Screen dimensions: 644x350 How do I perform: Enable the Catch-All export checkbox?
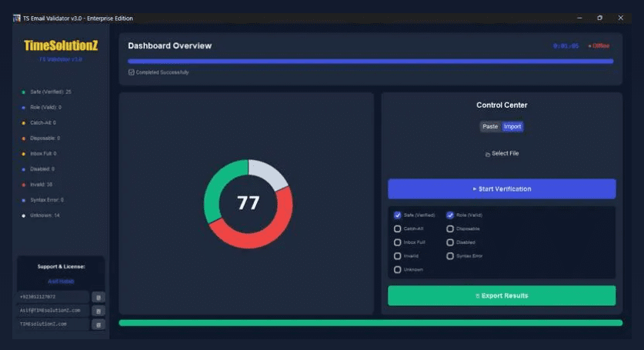pos(398,228)
